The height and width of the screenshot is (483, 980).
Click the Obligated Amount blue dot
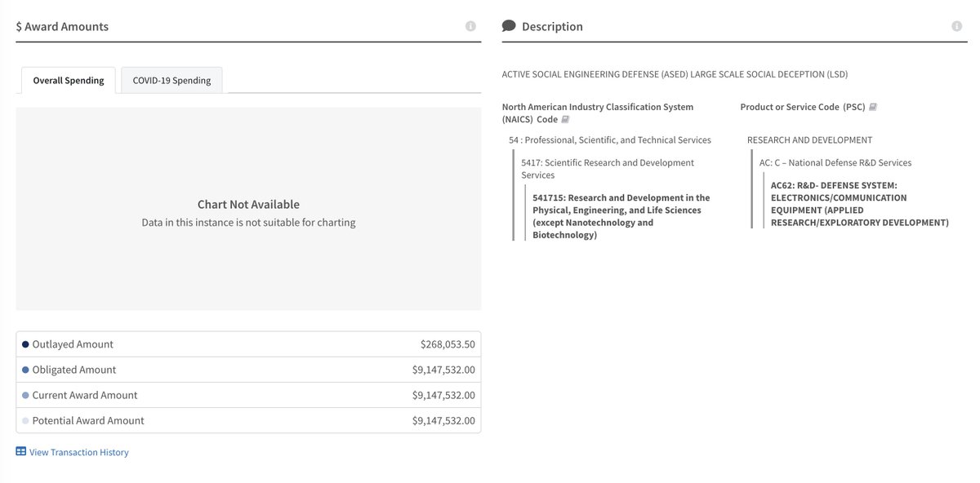point(25,370)
